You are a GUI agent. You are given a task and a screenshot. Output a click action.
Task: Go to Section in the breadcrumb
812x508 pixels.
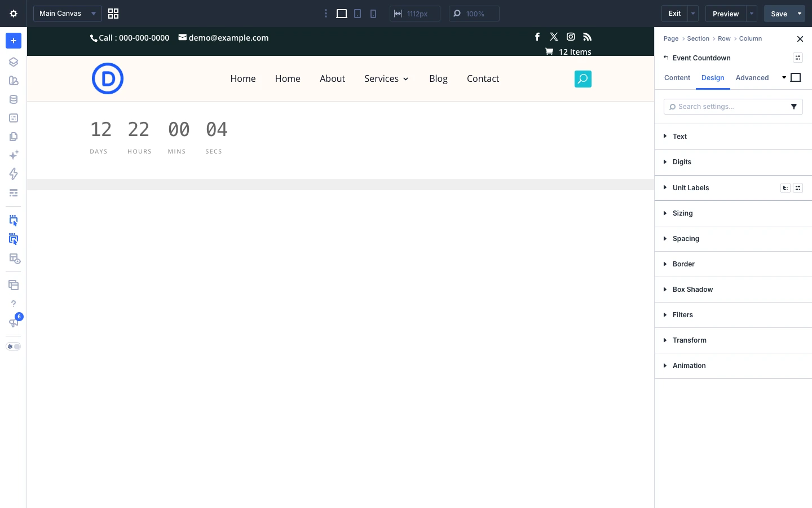point(698,38)
